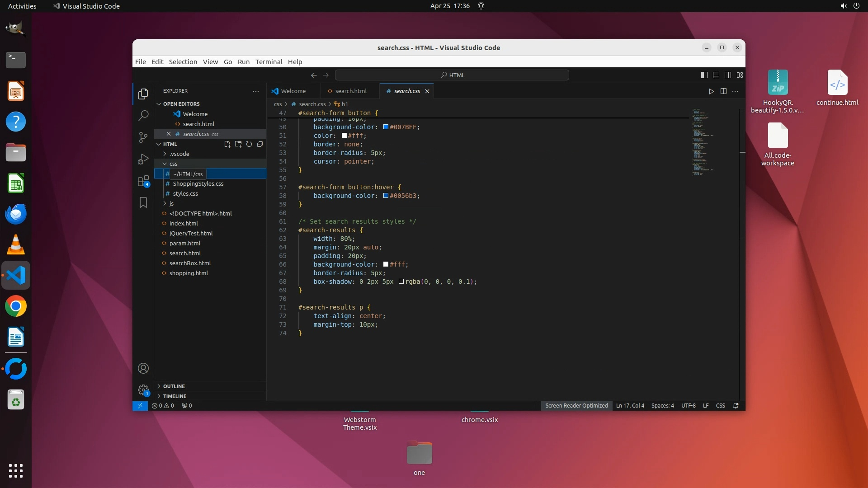Open the Extensions view
Viewport: 868px width, 488px height.
pos(143,181)
